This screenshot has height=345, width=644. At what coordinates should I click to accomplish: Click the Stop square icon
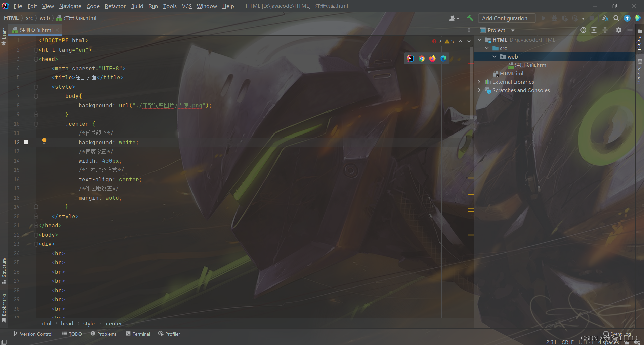click(592, 18)
